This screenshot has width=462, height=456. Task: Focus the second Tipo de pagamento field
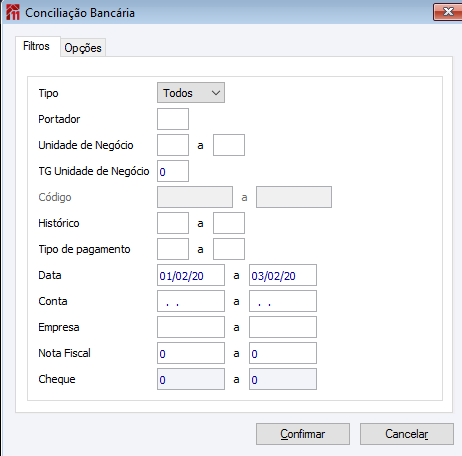[x=229, y=249]
